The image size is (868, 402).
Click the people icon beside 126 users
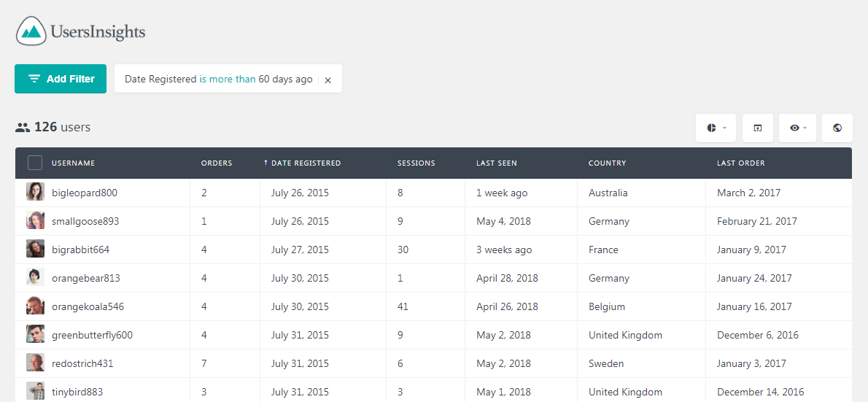22,128
